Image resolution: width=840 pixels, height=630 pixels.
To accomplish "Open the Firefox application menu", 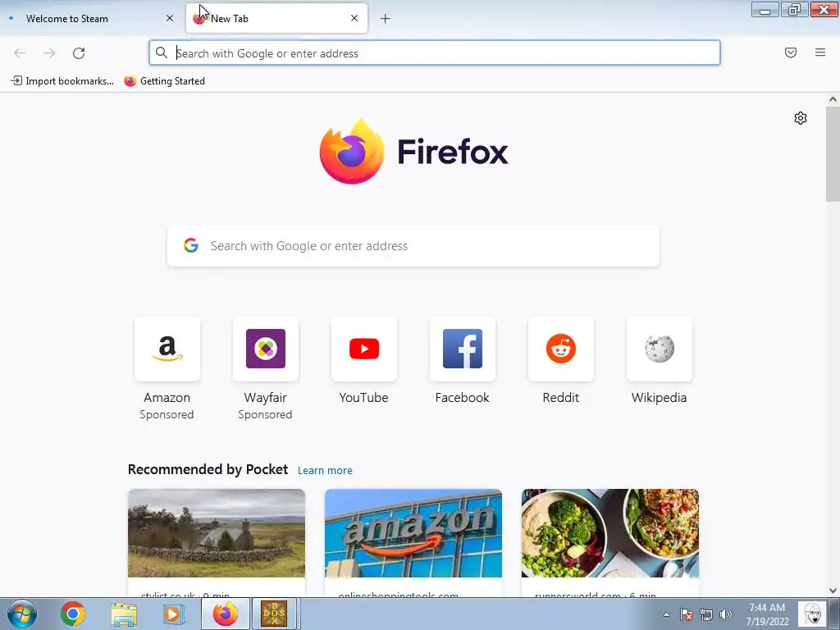I will (820, 52).
